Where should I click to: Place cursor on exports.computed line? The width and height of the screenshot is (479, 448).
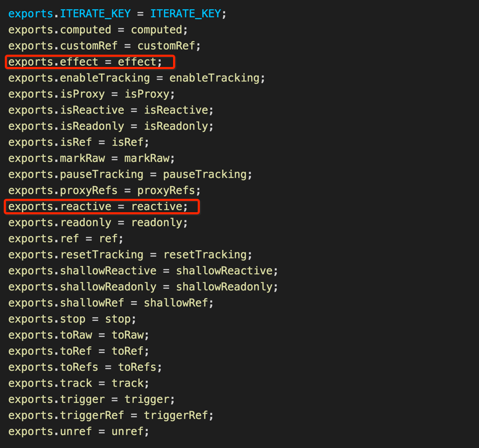98,30
